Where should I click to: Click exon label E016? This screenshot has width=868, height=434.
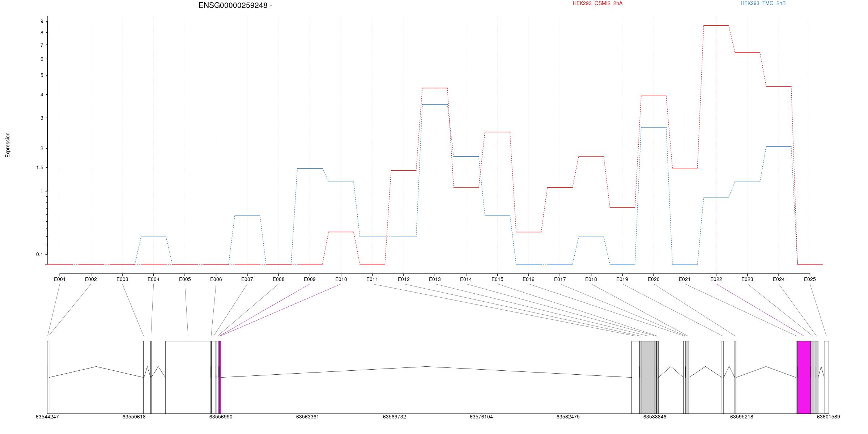click(x=528, y=279)
